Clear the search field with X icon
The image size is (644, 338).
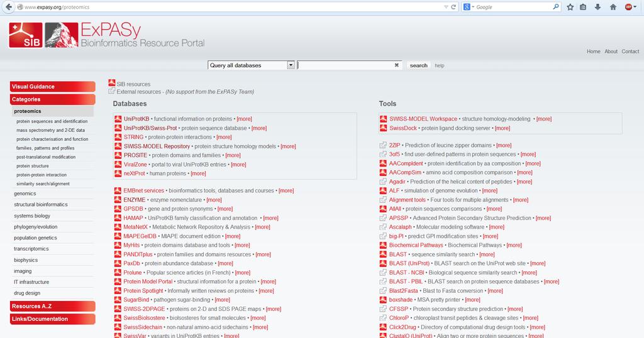tap(396, 65)
